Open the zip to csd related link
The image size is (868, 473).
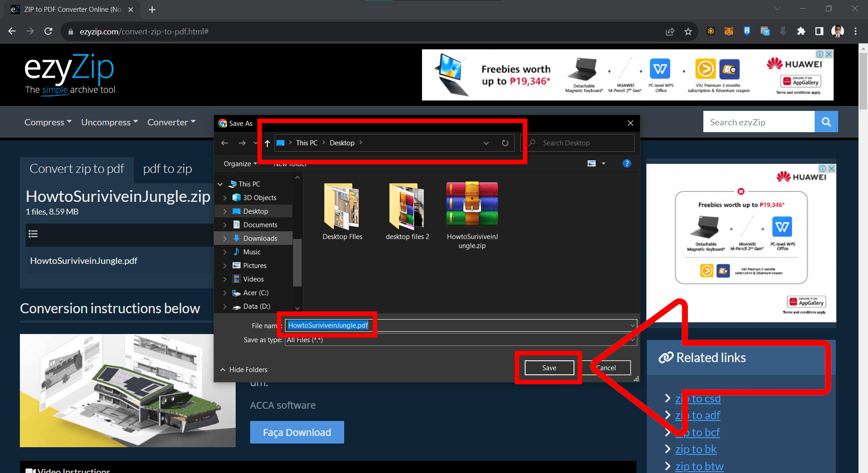(697, 399)
